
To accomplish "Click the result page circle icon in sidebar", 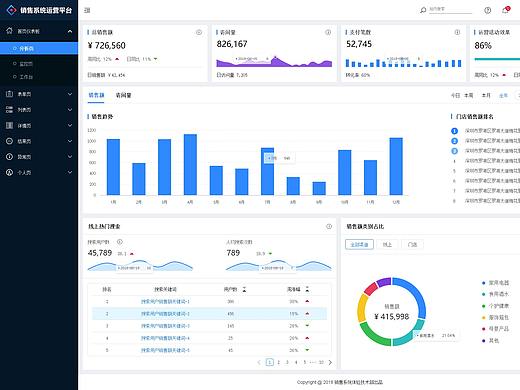I will click(x=9, y=141).
